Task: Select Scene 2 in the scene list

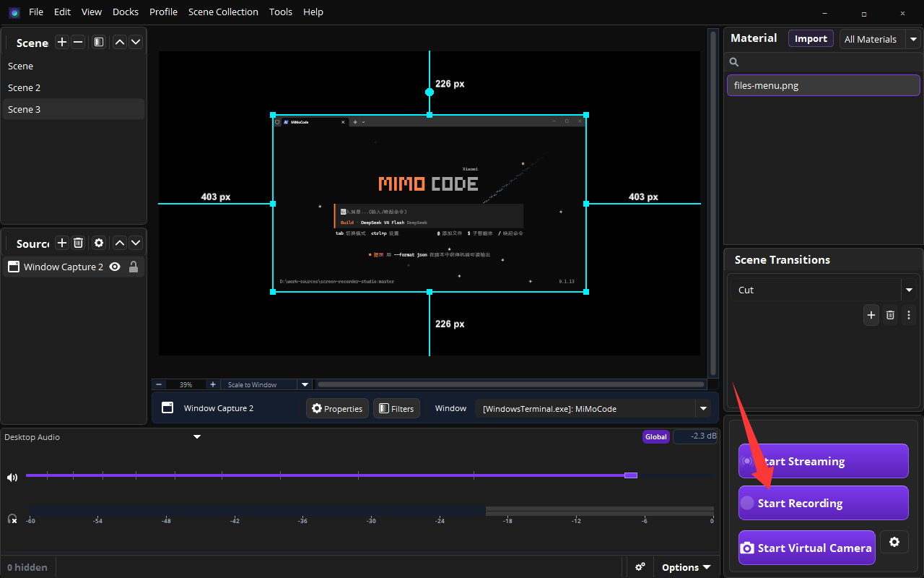Action: (74, 87)
